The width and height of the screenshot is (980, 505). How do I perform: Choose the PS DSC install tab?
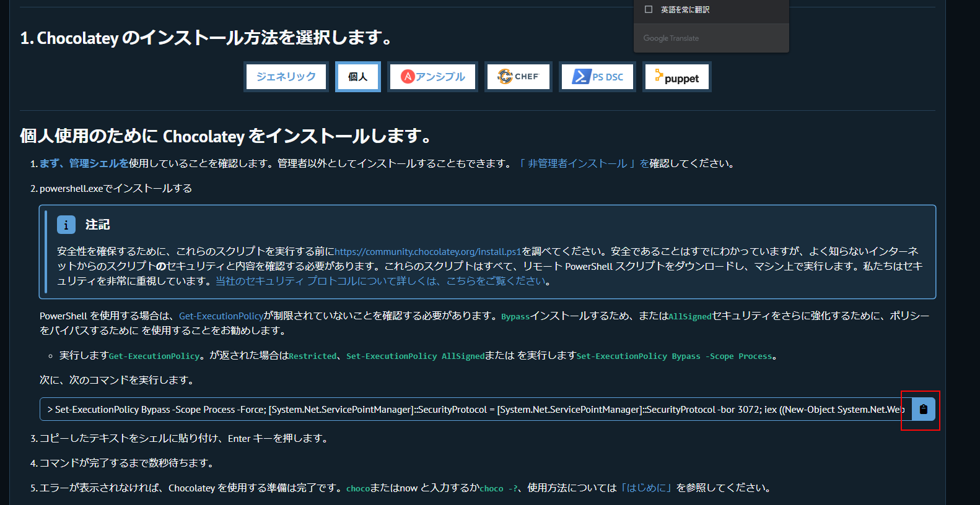(x=598, y=77)
